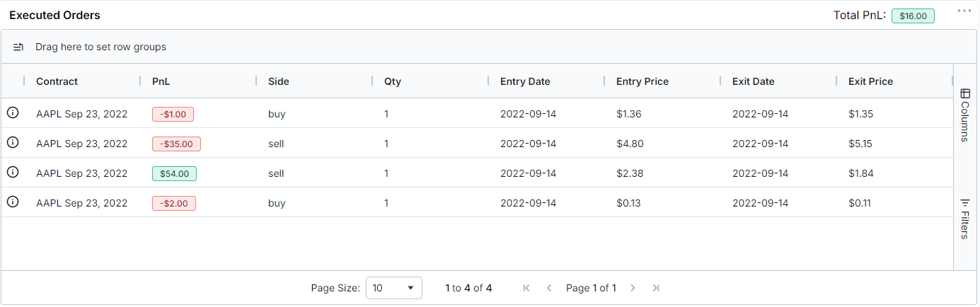Open info icon for the -$35.00 order
This screenshot has height=307, width=980.
(13, 142)
